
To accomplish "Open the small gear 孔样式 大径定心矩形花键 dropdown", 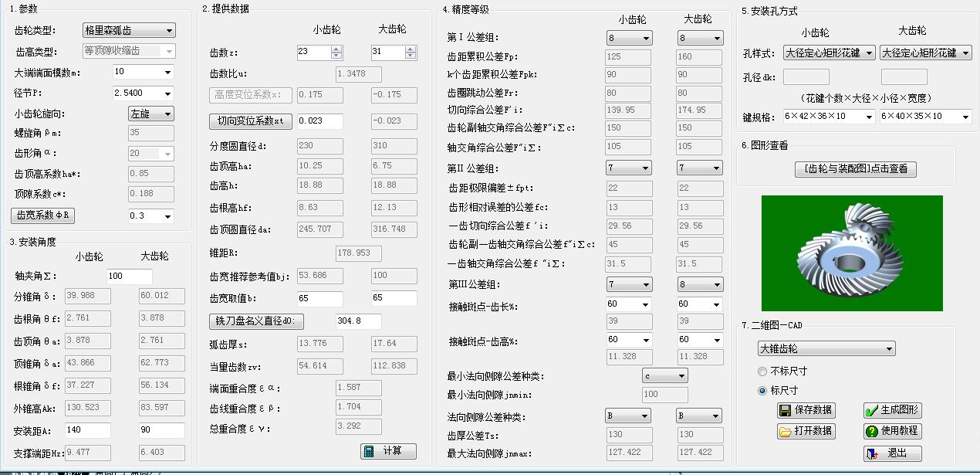I will point(830,53).
